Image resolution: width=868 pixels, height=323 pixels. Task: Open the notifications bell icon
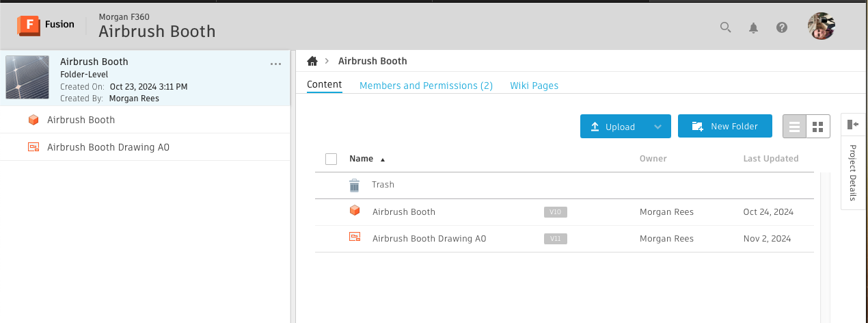pos(753,27)
